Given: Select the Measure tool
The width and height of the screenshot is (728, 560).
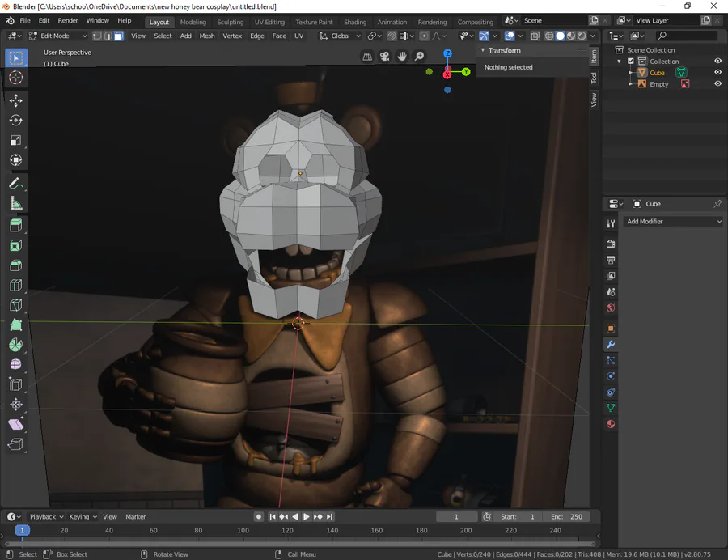Looking at the screenshot, I should coord(16,203).
